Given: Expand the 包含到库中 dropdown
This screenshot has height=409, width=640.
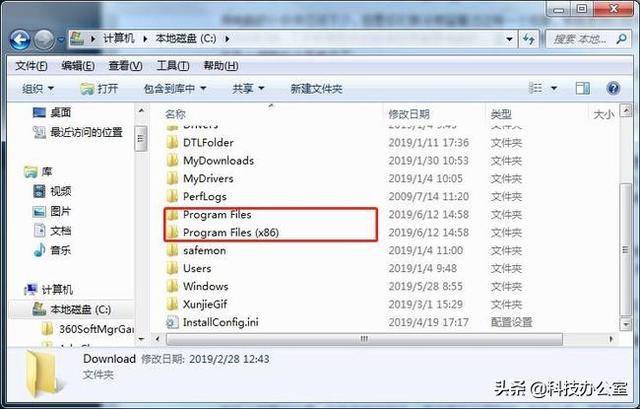Looking at the screenshot, I should 175,89.
